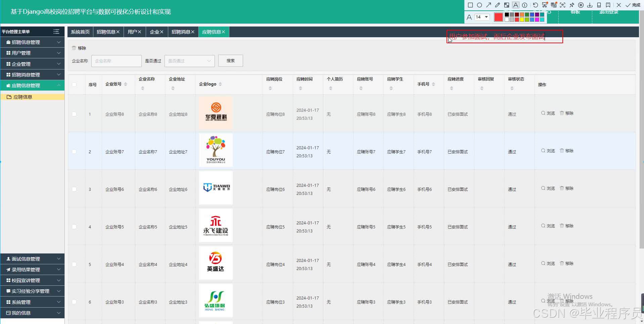The height and width of the screenshot is (324, 644).
Task: Open the sidebar collapse icon next to 平台管理主菜单
Action: click(x=56, y=31)
